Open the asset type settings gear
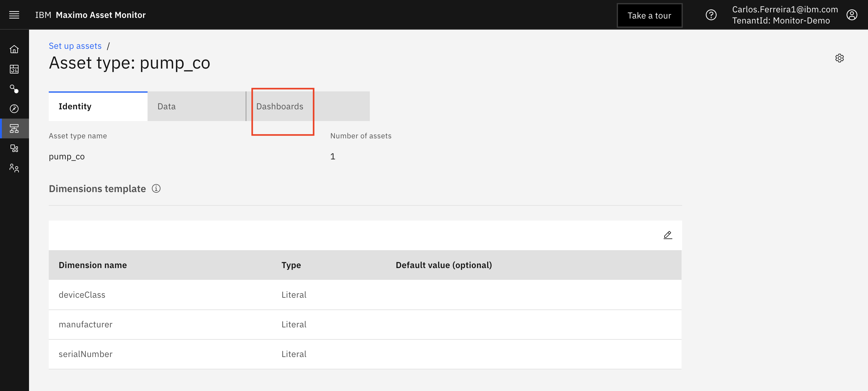 pyautogui.click(x=839, y=58)
